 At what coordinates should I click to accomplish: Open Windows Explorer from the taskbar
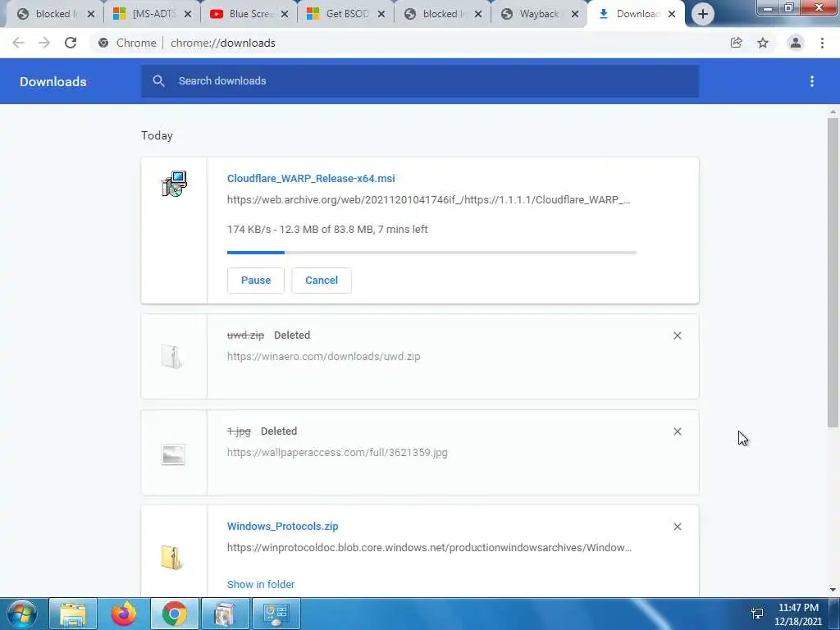73,614
